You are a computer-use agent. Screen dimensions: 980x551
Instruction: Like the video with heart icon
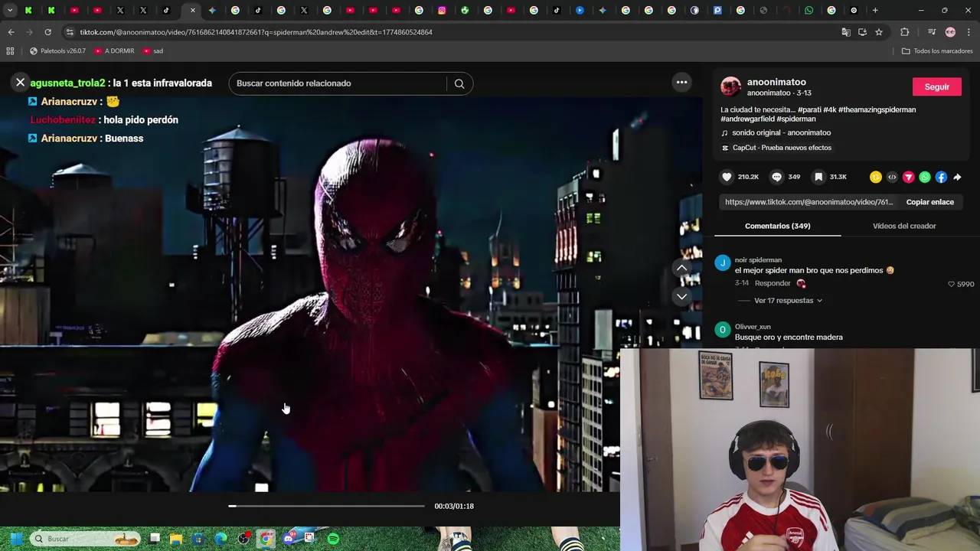727,177
